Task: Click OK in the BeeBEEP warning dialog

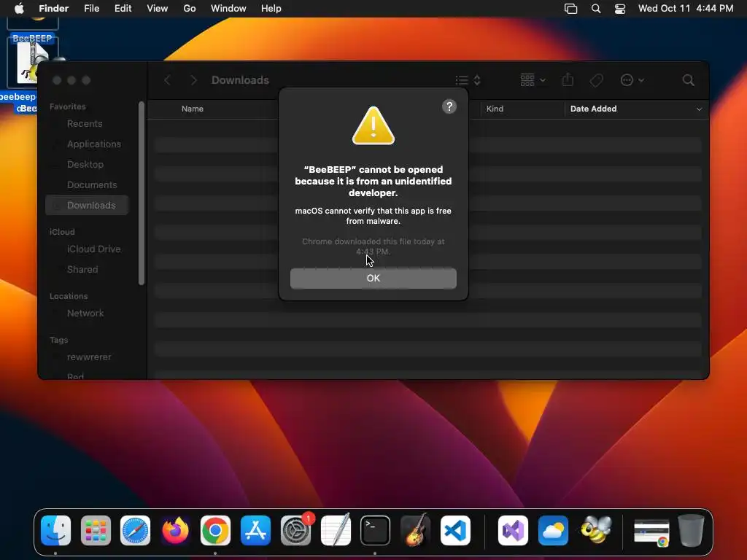Action: click(x=373, y=278)
